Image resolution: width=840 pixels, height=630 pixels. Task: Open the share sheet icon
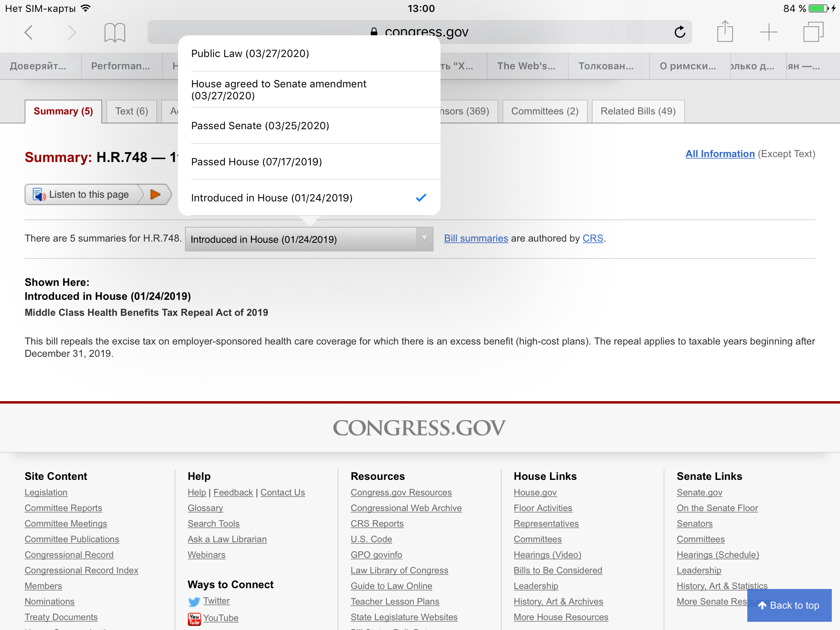click(x=725, y=31)
